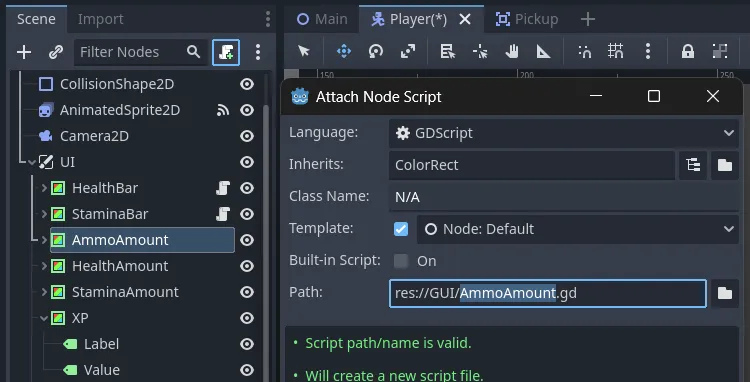
Task: Hide the AmmoAmount node
Action: [247, 240]
